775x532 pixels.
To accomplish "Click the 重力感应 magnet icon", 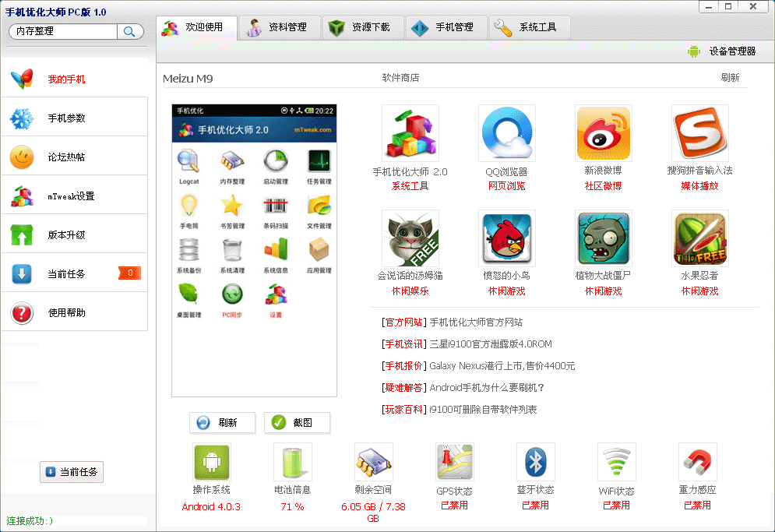I will (x=698, y=462).
